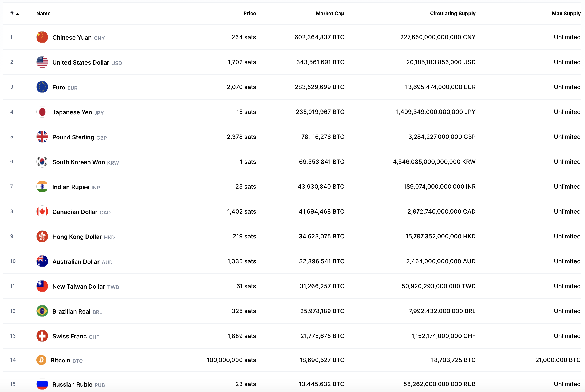Click the Euro flag icon
Image resolution: width=585 pixels, height=392 pixels.
coord(42,87)
